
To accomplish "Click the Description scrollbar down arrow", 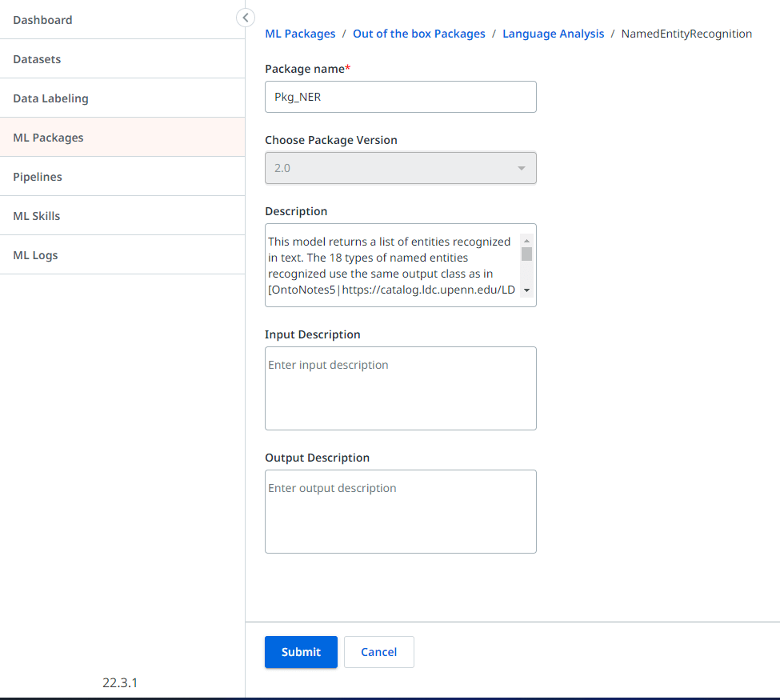I will tap(526, 290).
